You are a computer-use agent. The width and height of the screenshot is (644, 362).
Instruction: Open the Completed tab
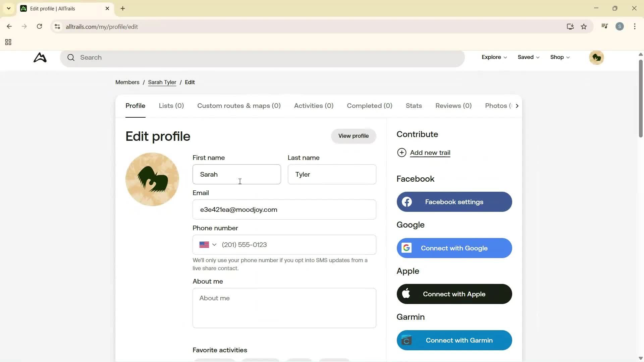click(x=369, y=106)
